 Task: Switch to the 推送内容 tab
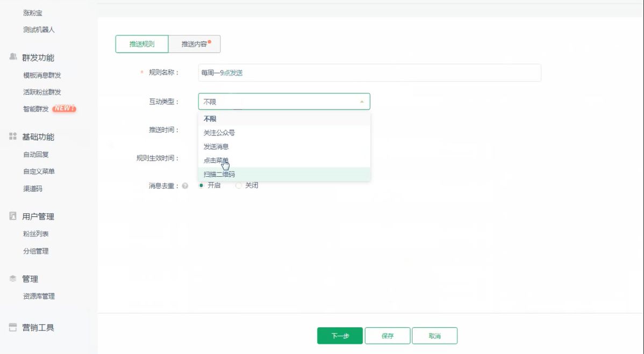(x=195, y=44)
